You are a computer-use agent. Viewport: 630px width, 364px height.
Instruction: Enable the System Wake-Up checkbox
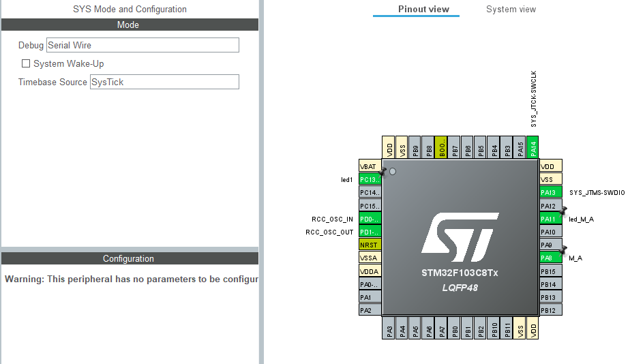click(x=26, y=63)
